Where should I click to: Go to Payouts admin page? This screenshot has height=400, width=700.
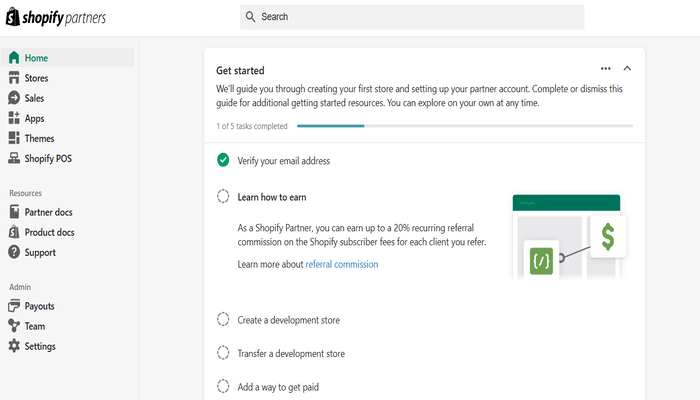pyautogui.click(x=40, y=306)
